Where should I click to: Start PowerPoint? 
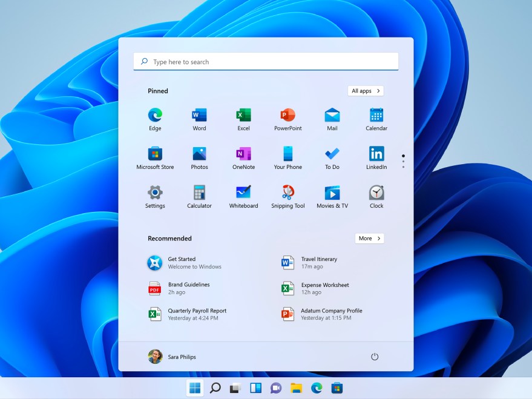(x=287, y=115)
